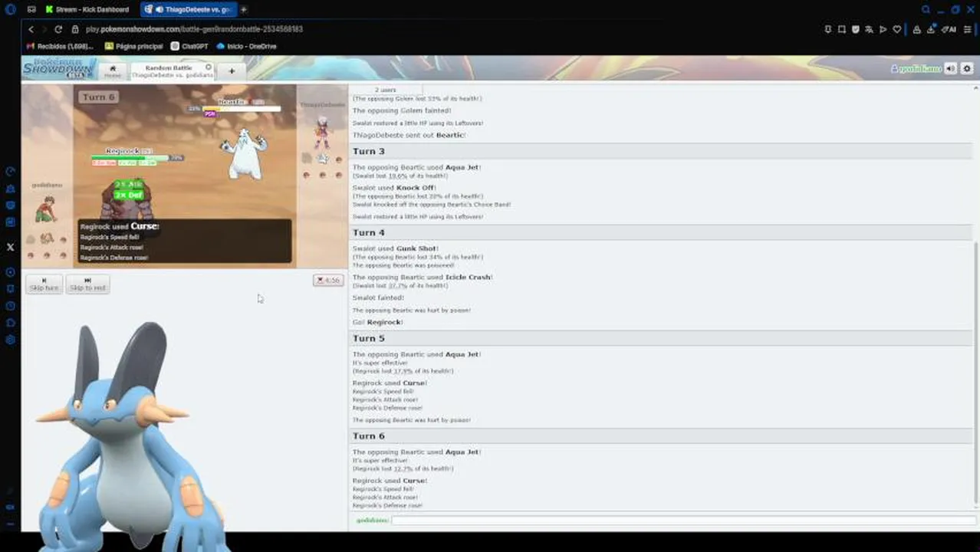
Task: Open the Inicio - OneDrive bookmark
Action: coord(246,46)
